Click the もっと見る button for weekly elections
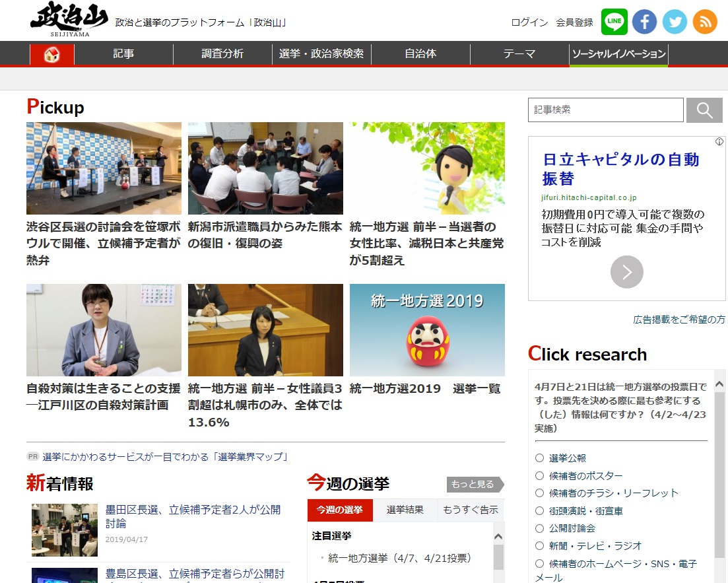 pyautogui.click(x=474, y=485)
